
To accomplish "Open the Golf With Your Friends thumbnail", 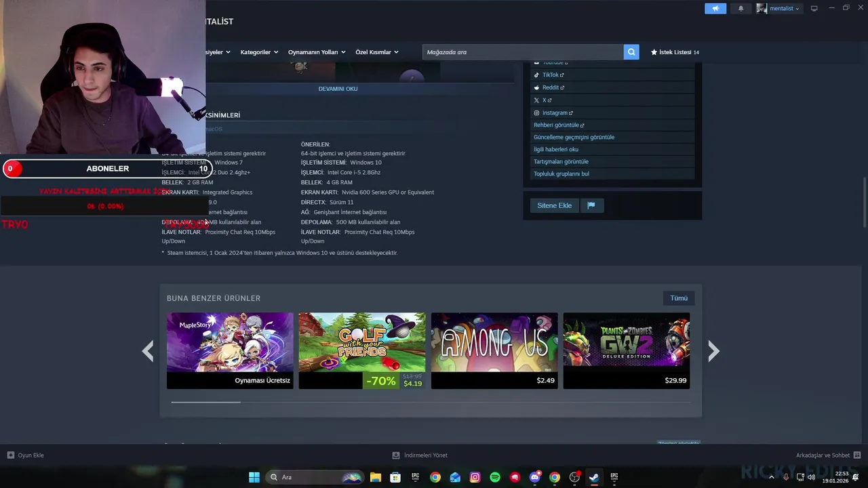I will coord(362,342).
